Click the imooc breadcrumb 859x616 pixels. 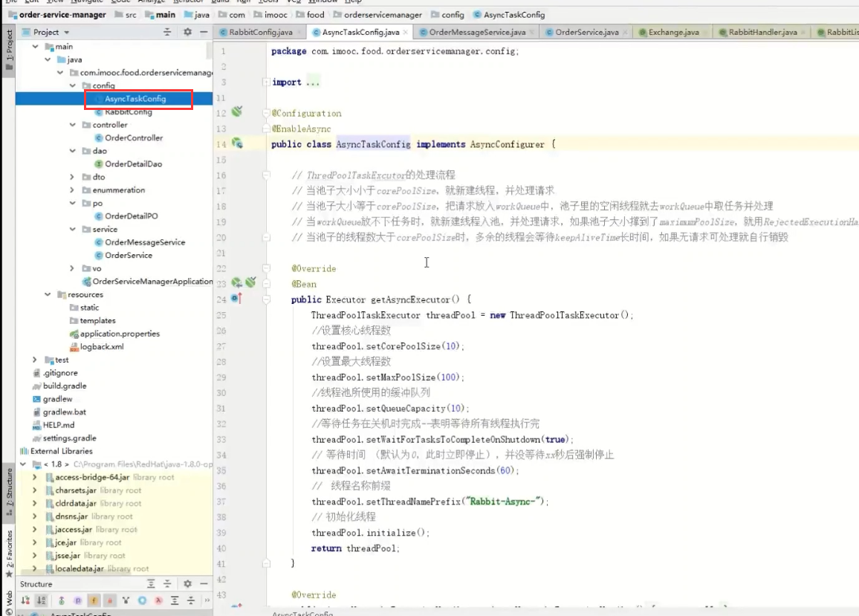coord(270,15)
